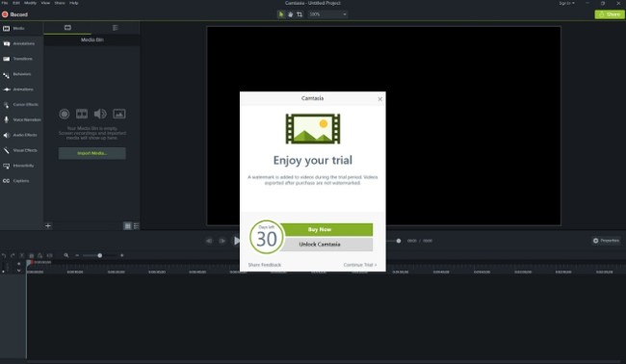Open Visual Effects in the sidebar

tap(20, 150)
